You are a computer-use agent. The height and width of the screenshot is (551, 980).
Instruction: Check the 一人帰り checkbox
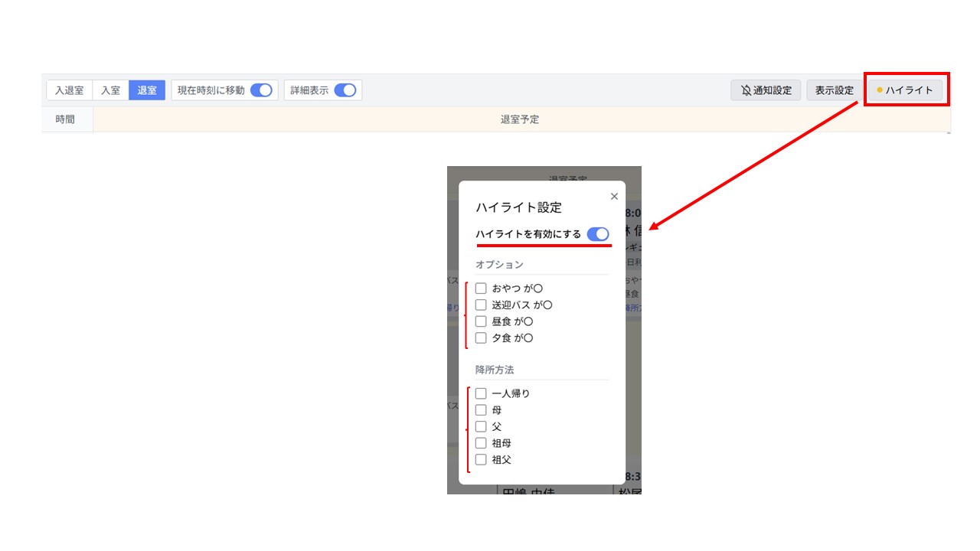pos(481,393)
